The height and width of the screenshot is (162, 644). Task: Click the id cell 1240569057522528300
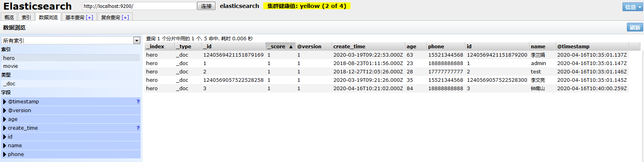pos(497,80)
